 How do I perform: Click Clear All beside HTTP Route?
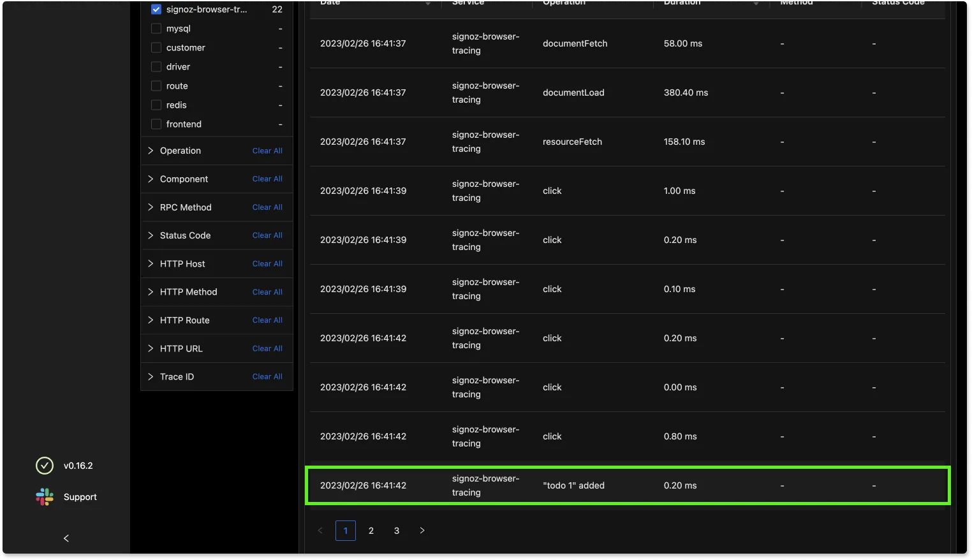pos(267,320)
